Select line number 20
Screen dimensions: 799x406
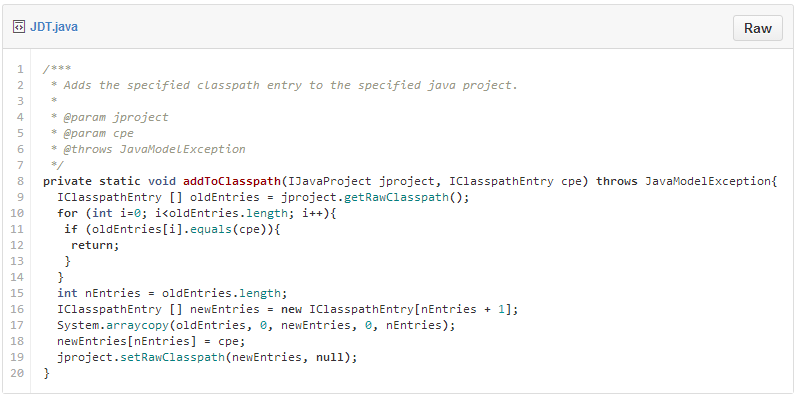coord(19,373)
